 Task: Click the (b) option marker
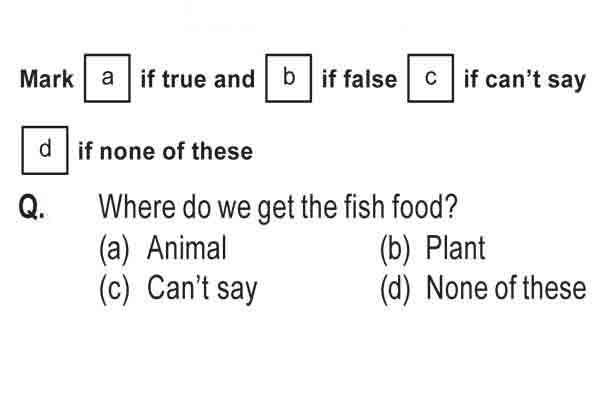click(x=395, y=250)
